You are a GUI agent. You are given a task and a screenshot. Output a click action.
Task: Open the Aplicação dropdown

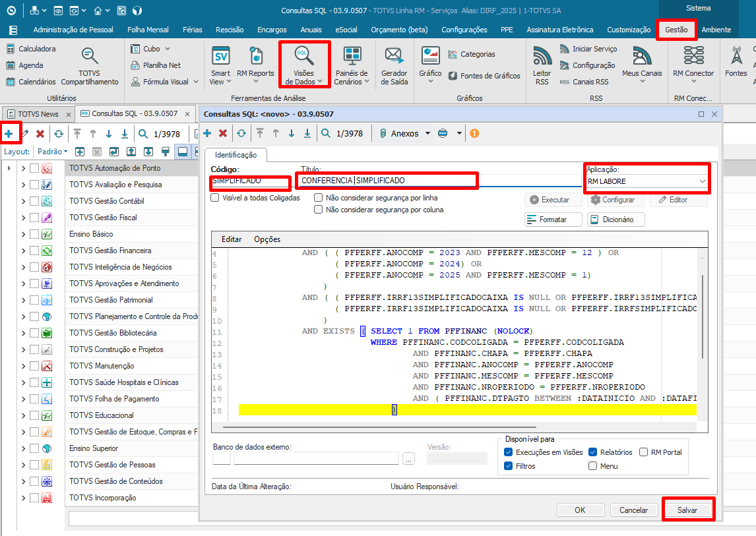[703, 181]
